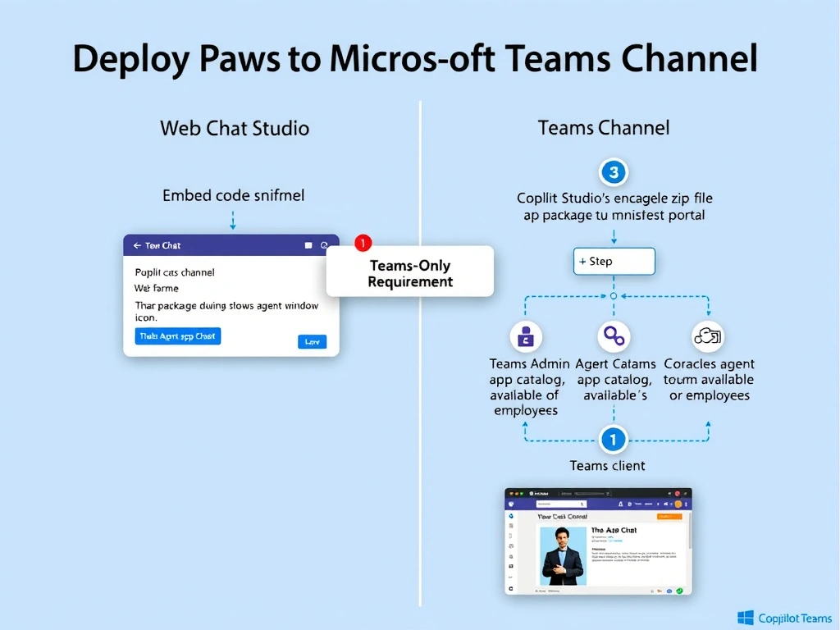Image resolution: width=840 pixels, height=630 pixels.
Task: Click the small blue button in chat card
Action: point(313,342)
